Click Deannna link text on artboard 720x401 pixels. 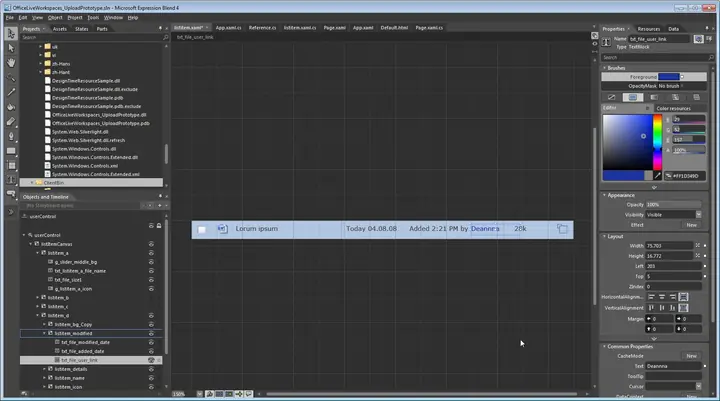tap(485, 229)
